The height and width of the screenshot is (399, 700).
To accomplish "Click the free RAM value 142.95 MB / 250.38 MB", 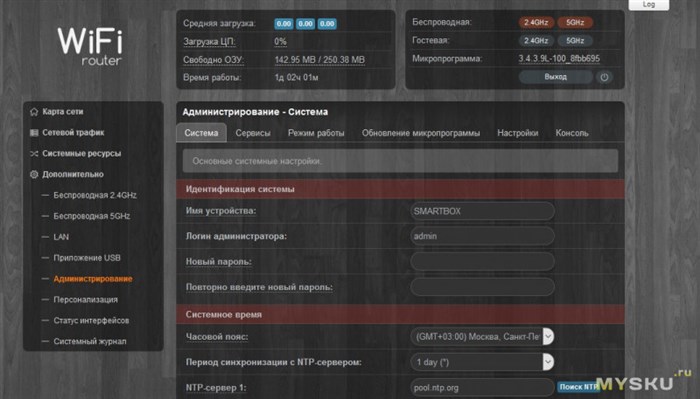I will tap(320, 60).
